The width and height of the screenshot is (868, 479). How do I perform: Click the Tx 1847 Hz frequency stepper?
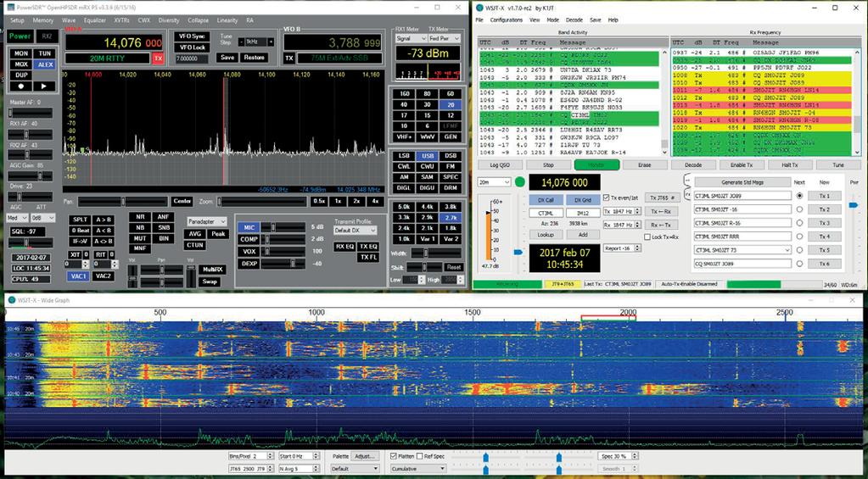(622, 211)
